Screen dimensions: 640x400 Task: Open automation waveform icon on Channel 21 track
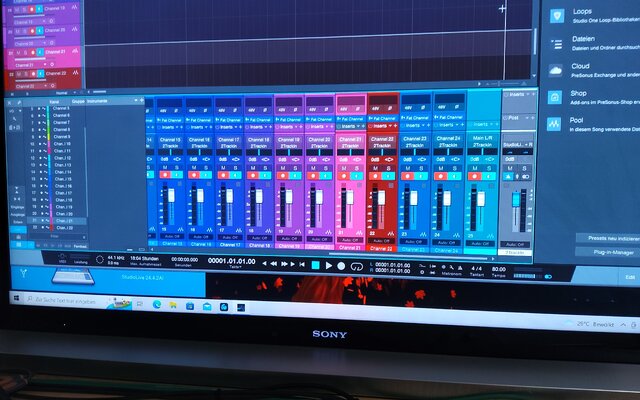tap(75, 51)
